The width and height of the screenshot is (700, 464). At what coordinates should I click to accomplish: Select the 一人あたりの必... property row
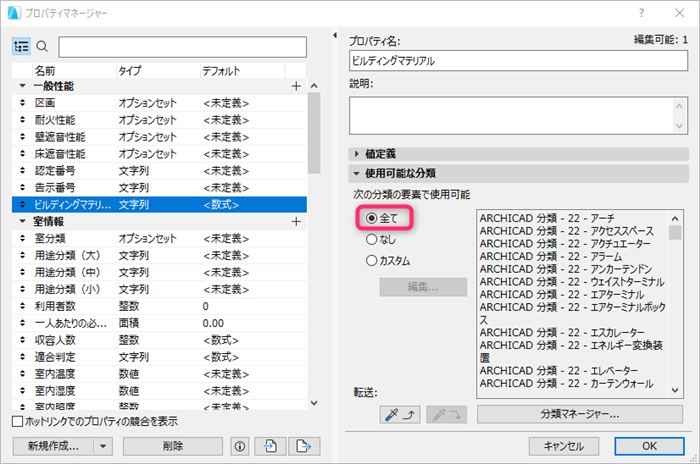click(159, 323)
